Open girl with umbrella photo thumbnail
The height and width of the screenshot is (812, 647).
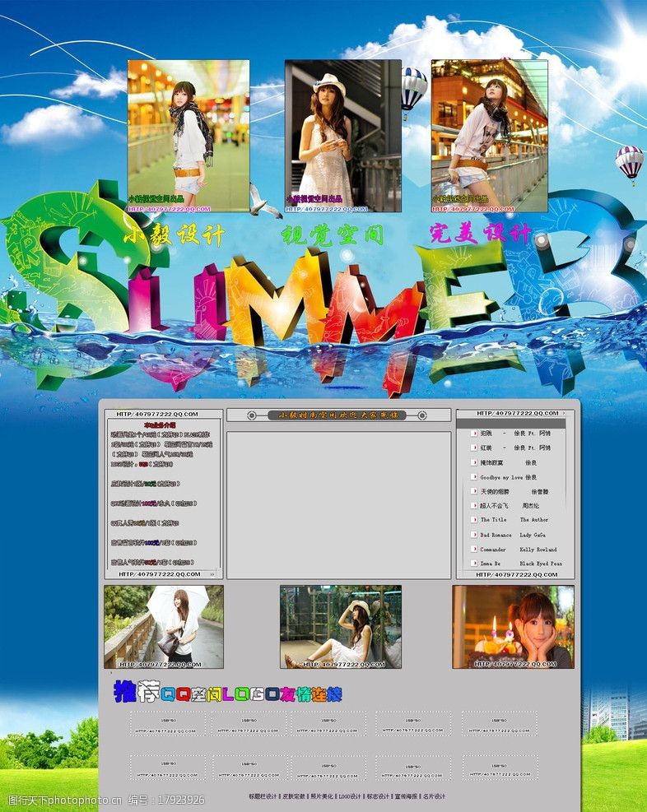coord(163,627)
